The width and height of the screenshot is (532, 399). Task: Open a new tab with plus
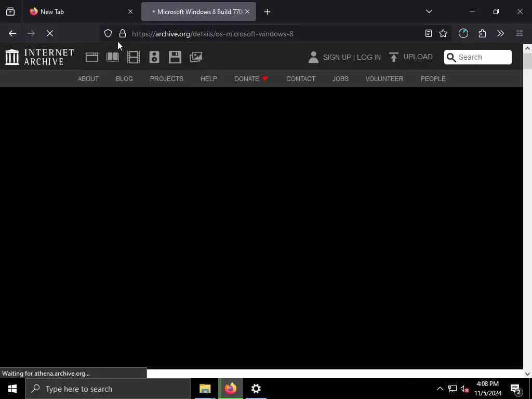click(x=268, y=12)
